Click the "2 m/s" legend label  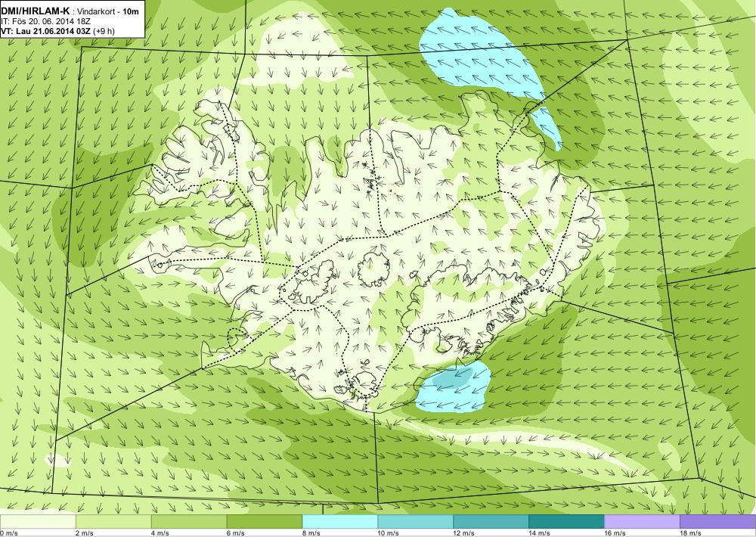pyautogui.click(x=85, y=533)
